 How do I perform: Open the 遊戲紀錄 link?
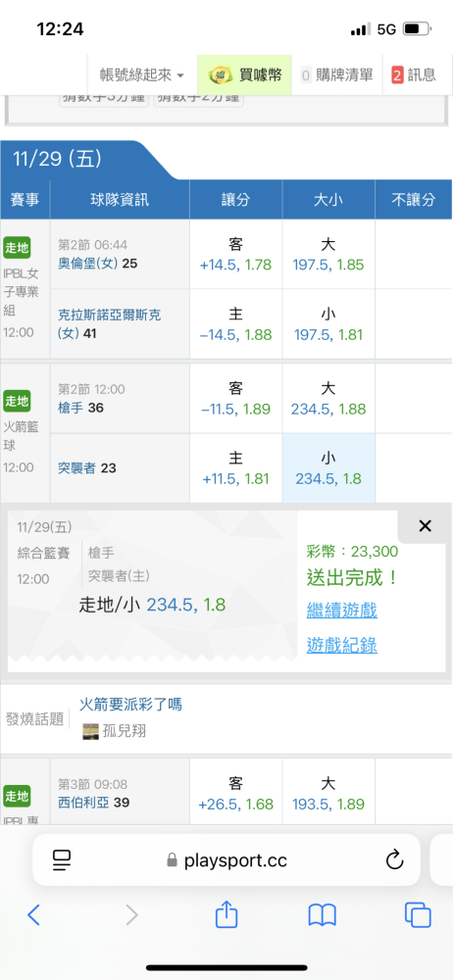pyautogui.click(x=341, y=645)
